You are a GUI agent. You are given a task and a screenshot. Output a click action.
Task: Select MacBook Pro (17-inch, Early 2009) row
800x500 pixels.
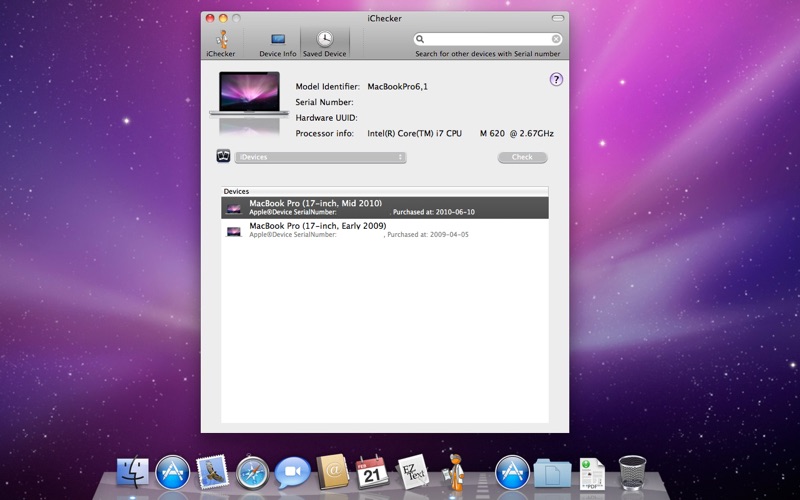385,230
